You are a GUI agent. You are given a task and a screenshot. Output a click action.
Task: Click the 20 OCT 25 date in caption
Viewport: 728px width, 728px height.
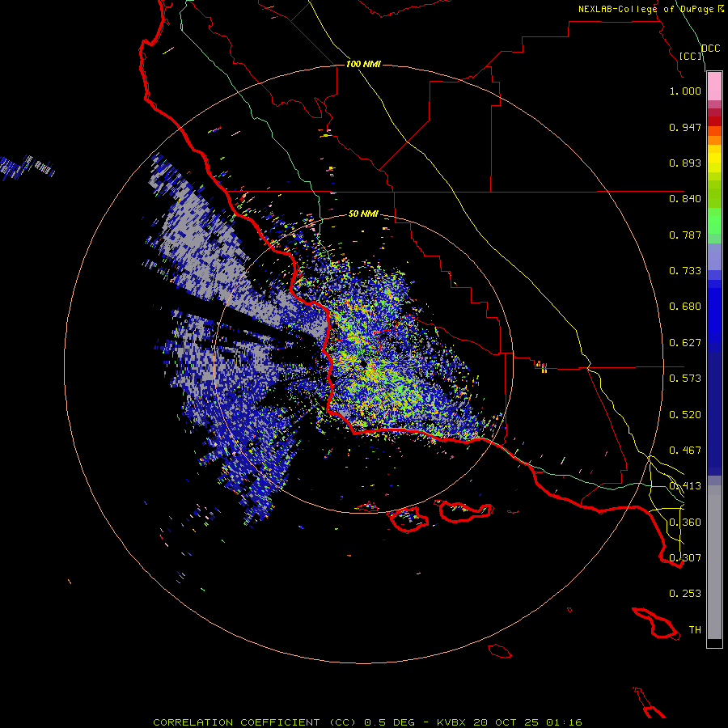tap(506, 722)
